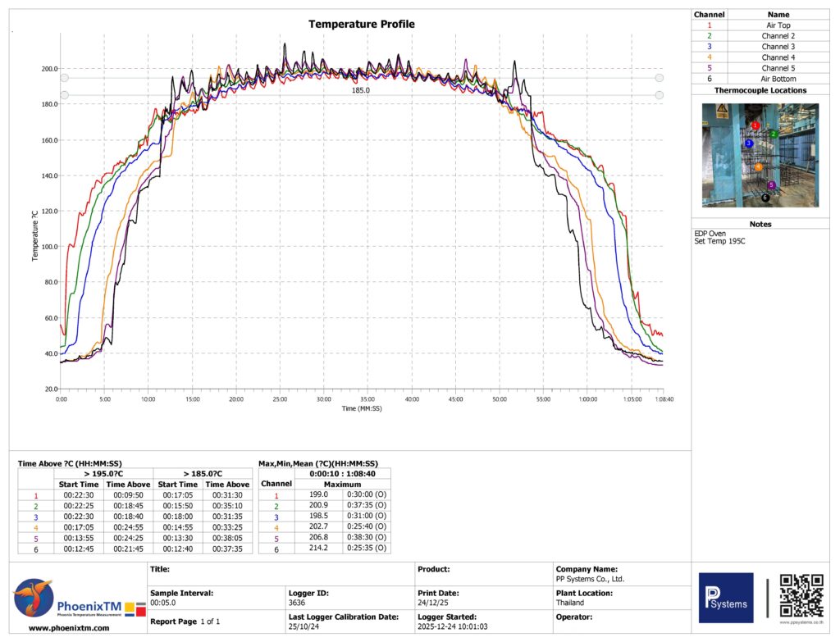Click right handle of 185.0 threshold line

pos(659,95)
